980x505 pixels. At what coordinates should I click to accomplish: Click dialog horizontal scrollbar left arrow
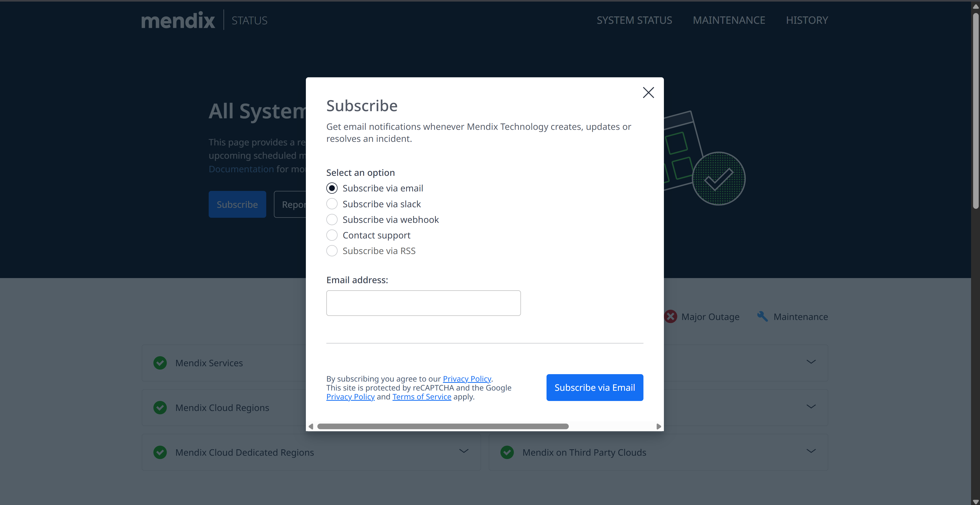click(311, 426)
